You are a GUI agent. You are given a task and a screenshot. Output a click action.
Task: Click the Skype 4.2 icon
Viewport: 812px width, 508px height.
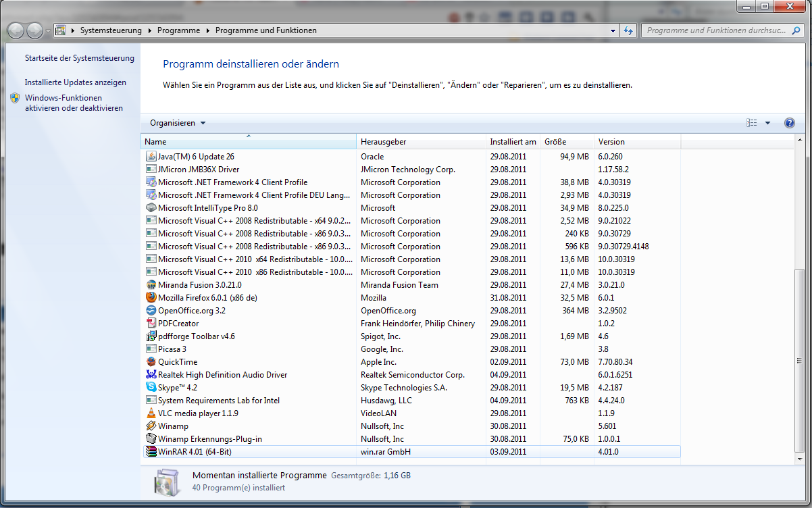pyautogui.click(x=151, y=387)
